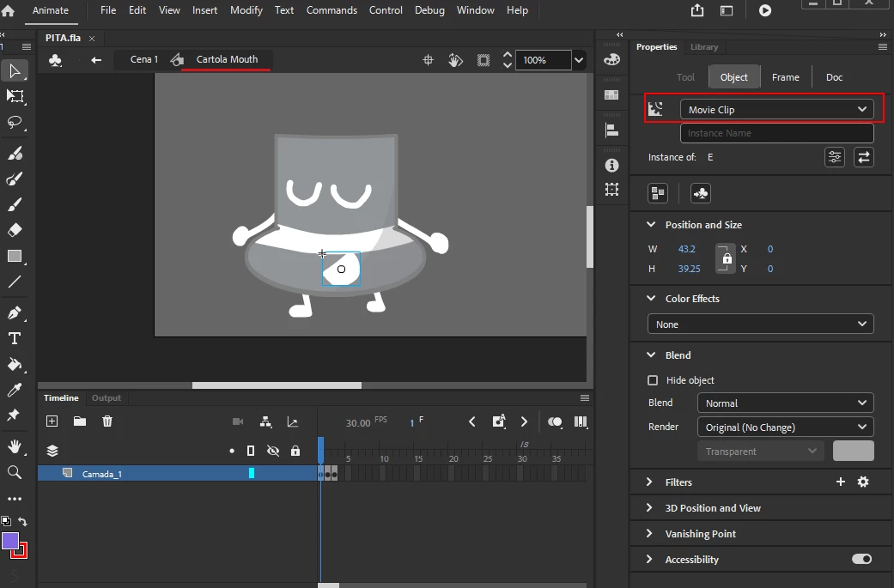Select the Lasso tool
894x588 pixels.
tap(15, 122)
